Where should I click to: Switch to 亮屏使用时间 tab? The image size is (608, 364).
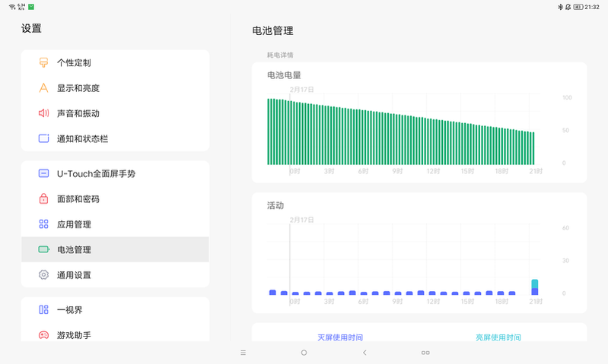[498, 337]
